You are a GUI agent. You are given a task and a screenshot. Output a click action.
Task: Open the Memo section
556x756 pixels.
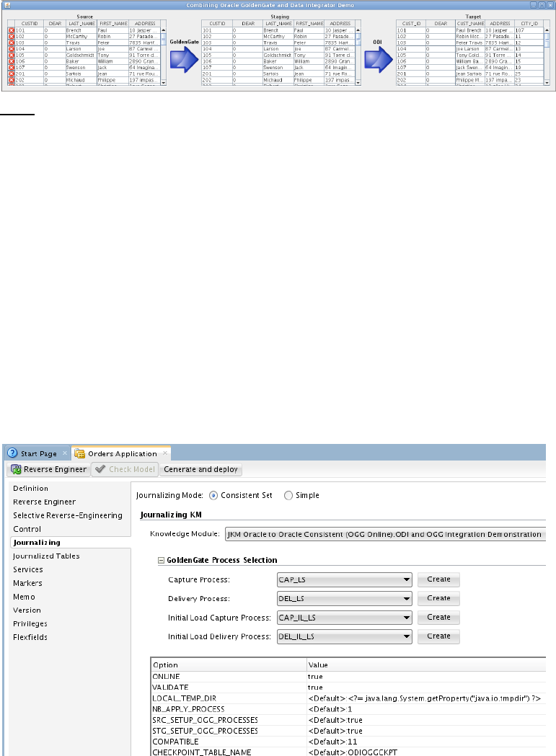24,597
